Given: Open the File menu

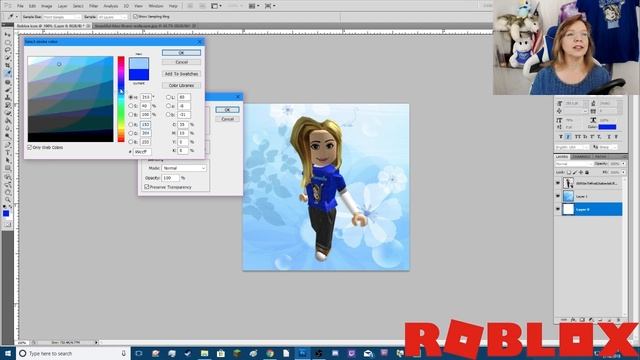Looking at the screenshot, I should pyautogui.click(x=20, y=6).
